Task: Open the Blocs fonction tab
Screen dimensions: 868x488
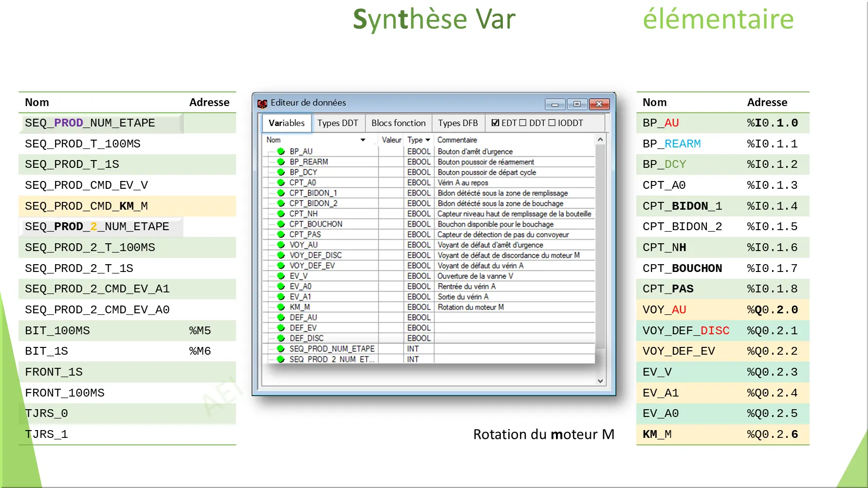Action: [398, 123]
